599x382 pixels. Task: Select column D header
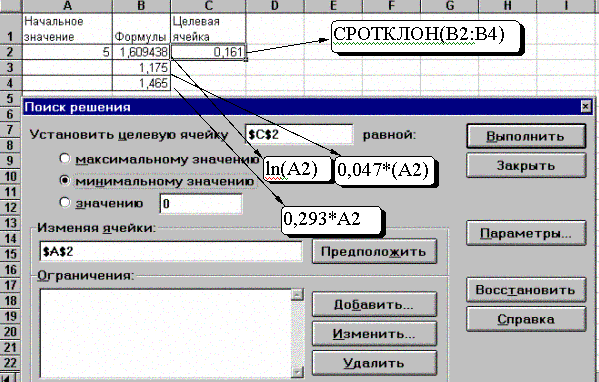click(x=275, y=6)
